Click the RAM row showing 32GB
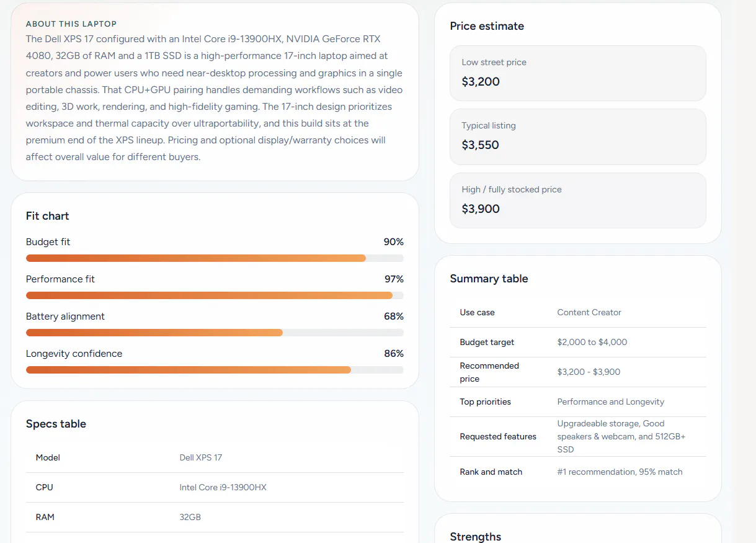 [215, 518]
